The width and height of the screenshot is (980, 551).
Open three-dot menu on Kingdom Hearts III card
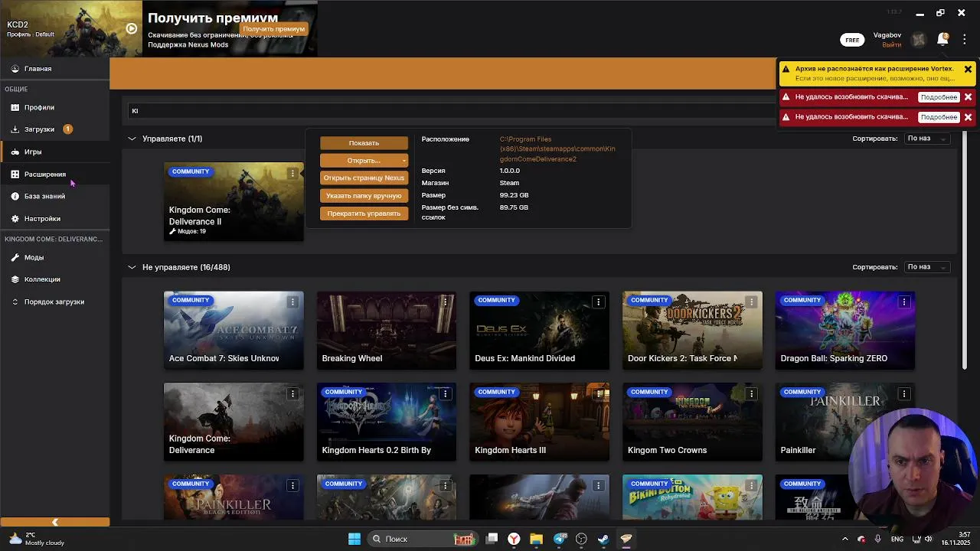598,394
